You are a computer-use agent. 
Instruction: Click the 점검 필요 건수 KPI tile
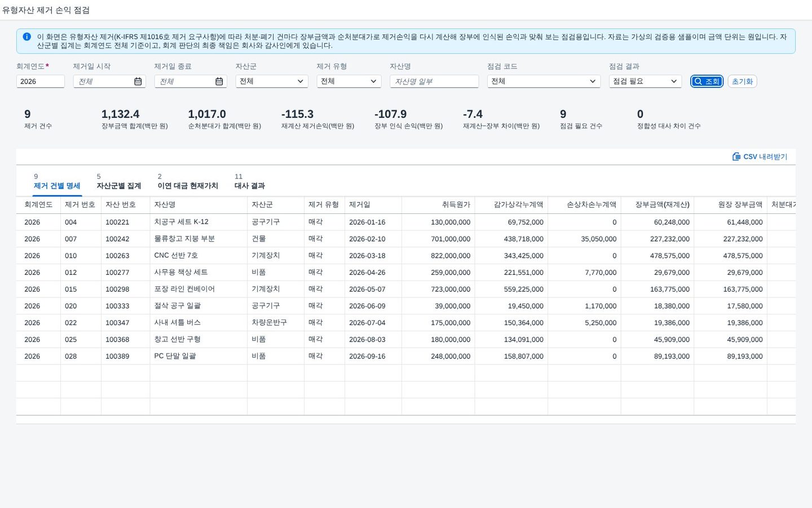click(581, 119)
